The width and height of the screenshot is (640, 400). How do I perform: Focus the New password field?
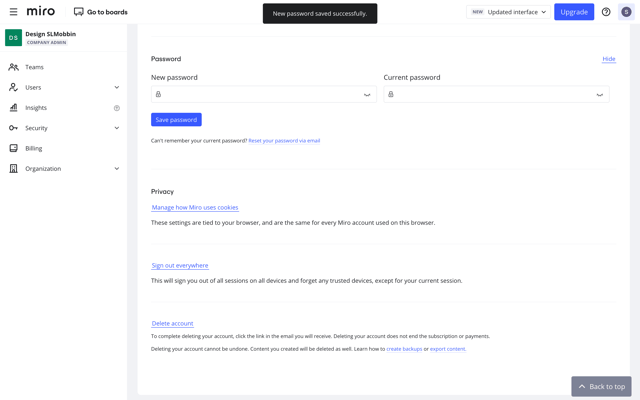264,94
